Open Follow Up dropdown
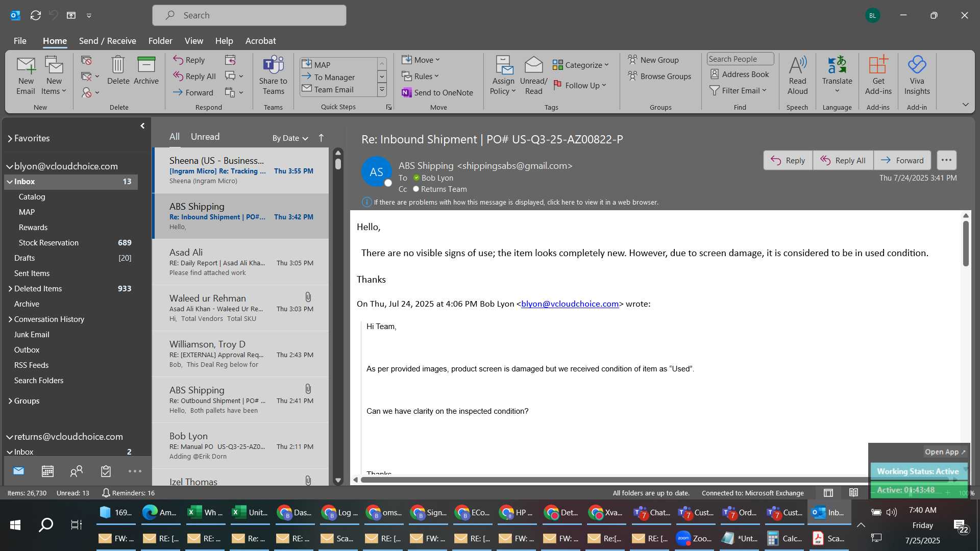Viewport: 980px width, 551px height. [580, 85]
